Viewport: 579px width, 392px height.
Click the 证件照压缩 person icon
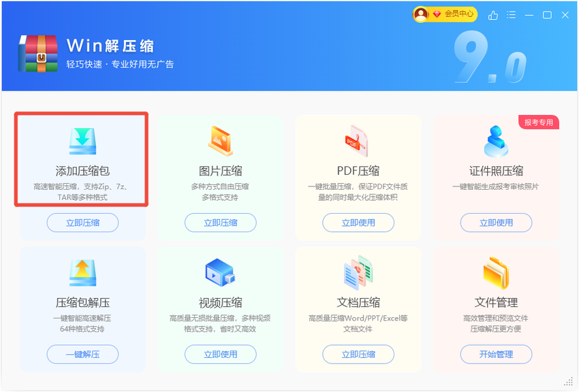[x=496, y=142]
